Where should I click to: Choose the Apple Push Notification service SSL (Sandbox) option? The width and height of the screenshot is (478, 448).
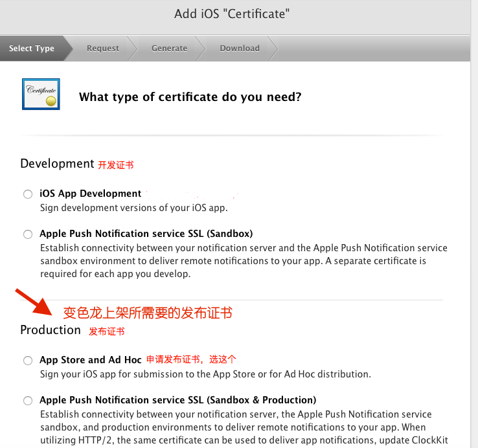pyautogui.click(x=28, y=234)
